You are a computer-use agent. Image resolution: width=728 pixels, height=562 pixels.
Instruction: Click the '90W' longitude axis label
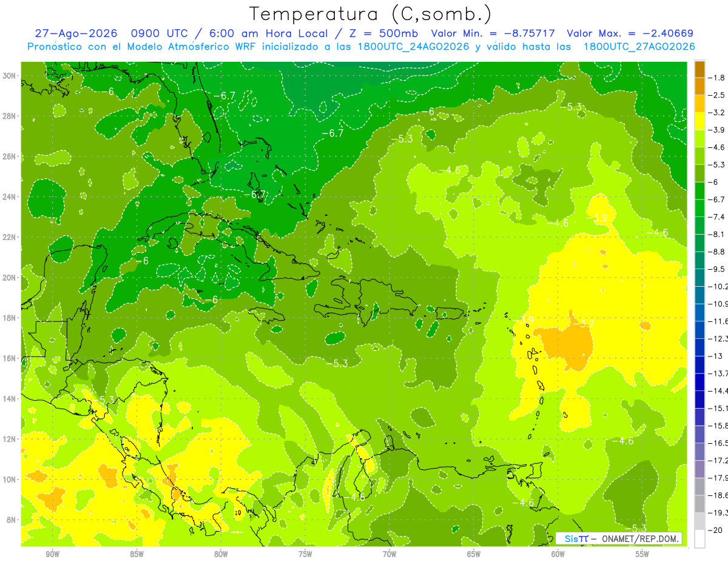pos(52,554)
